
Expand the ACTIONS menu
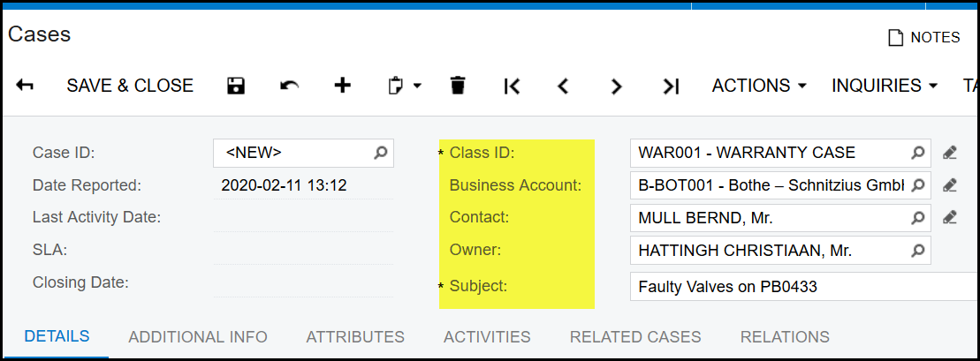coord(759,86)
